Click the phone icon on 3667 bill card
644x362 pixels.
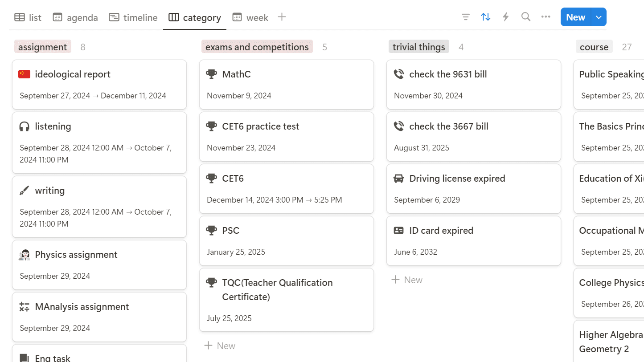[399, 126]
